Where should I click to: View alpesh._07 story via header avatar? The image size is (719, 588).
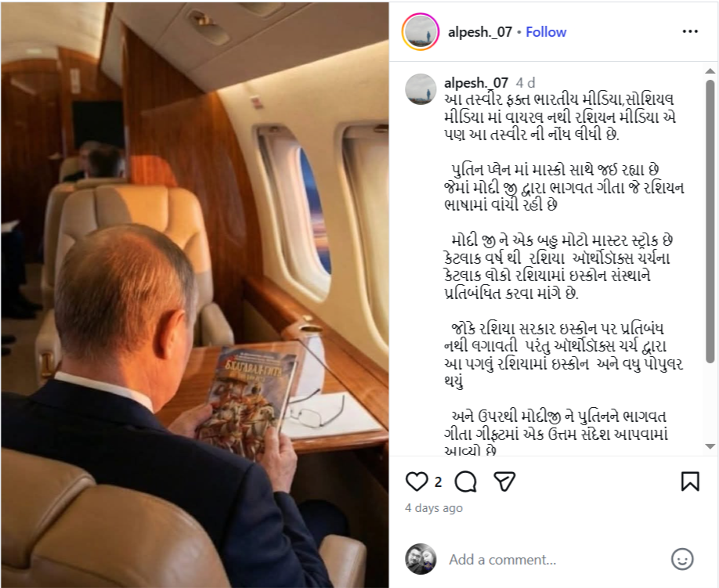[420, 31]
